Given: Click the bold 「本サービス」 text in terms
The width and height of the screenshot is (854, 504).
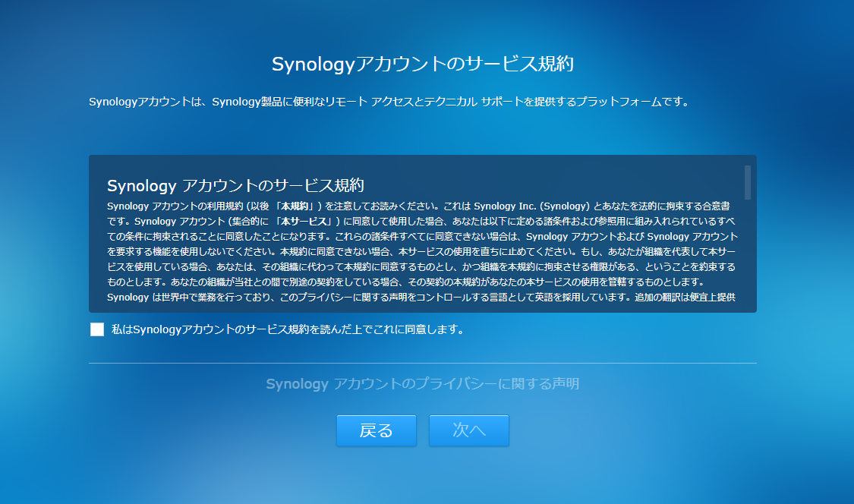Looking at the screenshot, I should click(305, 222).
